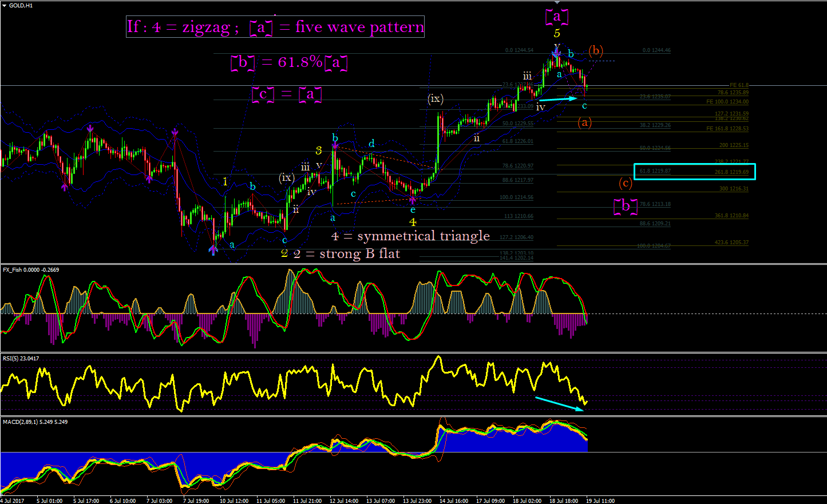Click the '113 1210.66' Fibonacci level
The width and height of the screenshot is (827, 504).
tap(519, 216)
